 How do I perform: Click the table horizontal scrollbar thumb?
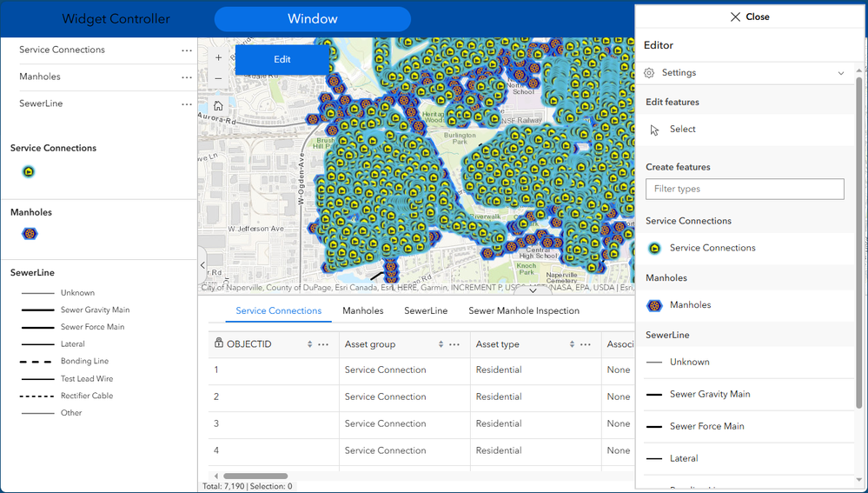tap(255, 476)
